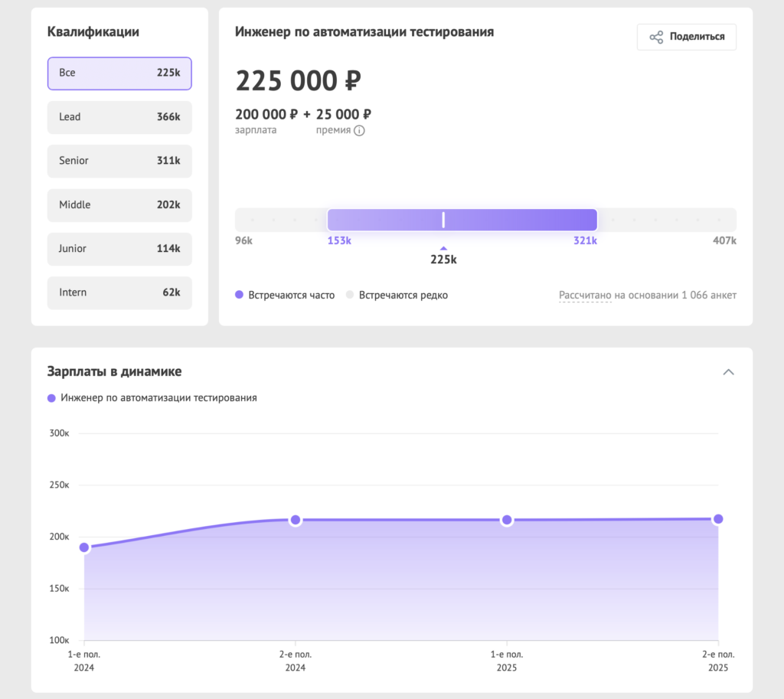784x699 pixels.
Task: Click the chart point for 1-е пол. 2024
Action: pyautogui.click(x=84, y=547)
